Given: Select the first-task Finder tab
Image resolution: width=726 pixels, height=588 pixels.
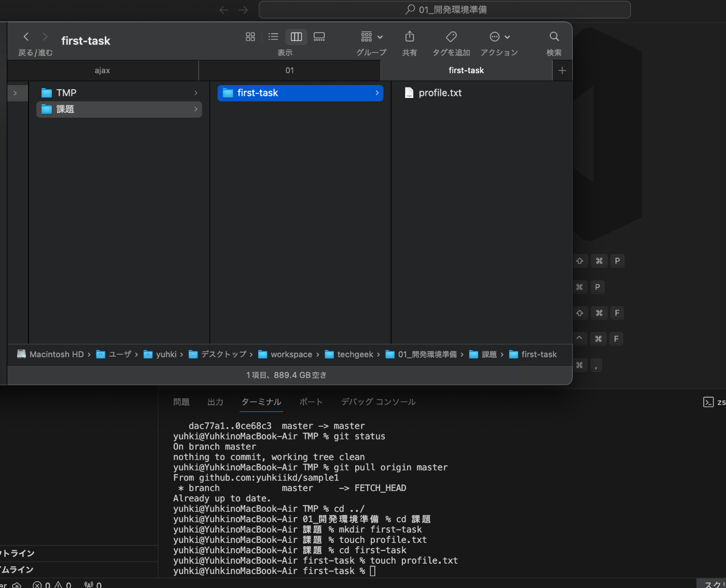Looking at the screenshot, I should point(466,71).
